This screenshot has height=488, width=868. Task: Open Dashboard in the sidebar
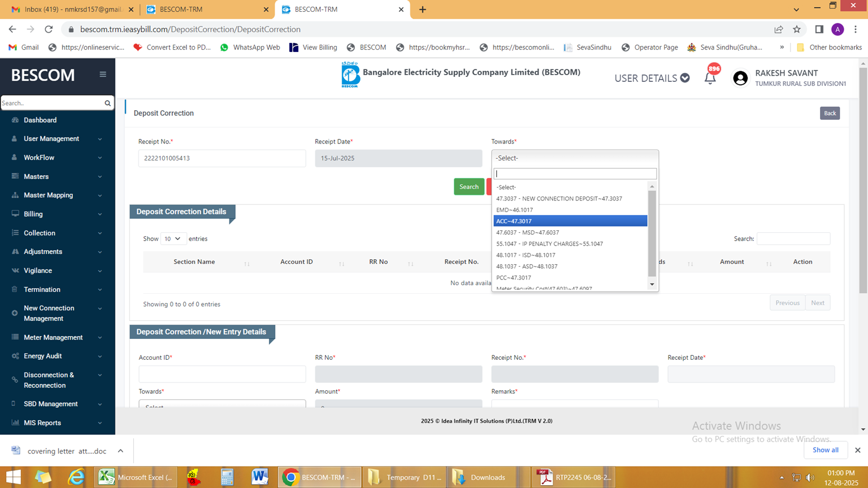coord(40,120)
